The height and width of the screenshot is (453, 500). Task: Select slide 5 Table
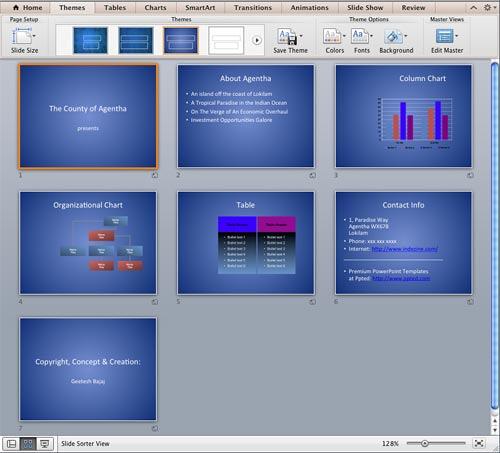click(246, 243)
